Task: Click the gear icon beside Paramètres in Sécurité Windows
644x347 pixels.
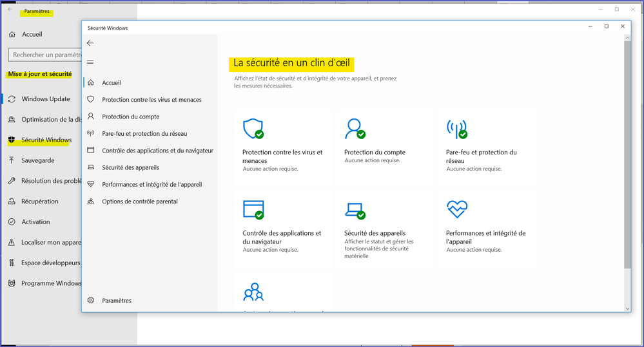Action: pos(91,300)
